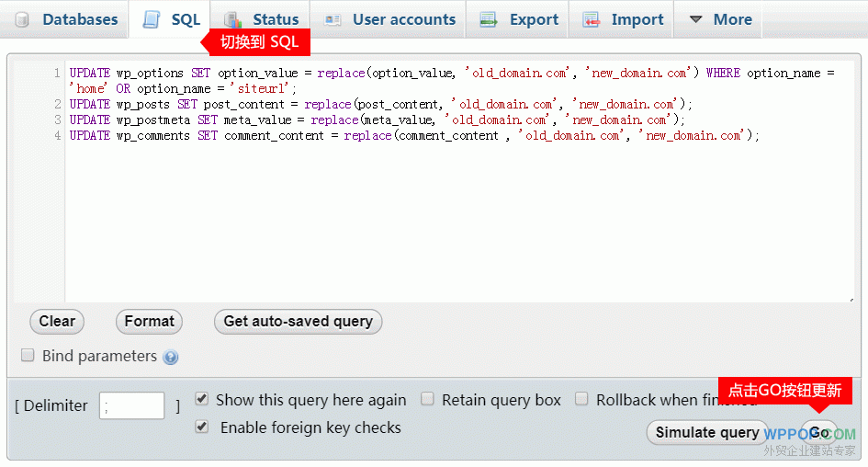
Task: Expand the More dropdown arrow
Action: pyautogui.click(x=695, y=19)
